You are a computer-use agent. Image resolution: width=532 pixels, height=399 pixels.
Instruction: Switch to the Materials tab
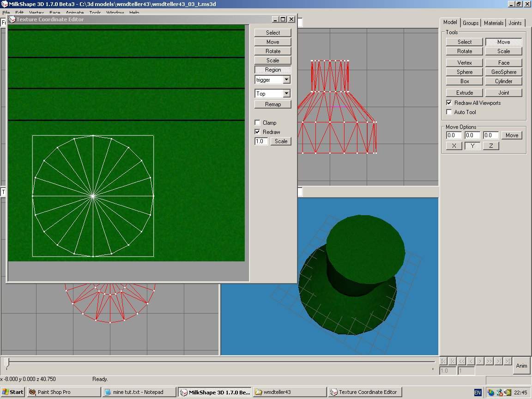point(494,23)
